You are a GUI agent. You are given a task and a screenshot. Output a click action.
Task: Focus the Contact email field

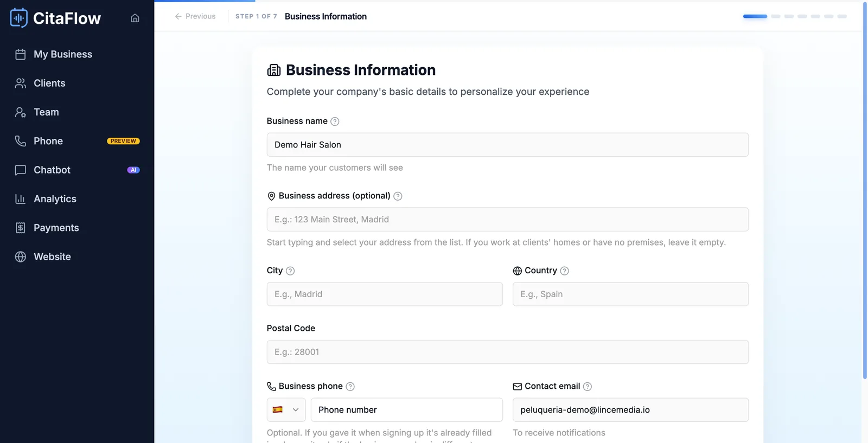pyautogui.click(x=630, y=410)
